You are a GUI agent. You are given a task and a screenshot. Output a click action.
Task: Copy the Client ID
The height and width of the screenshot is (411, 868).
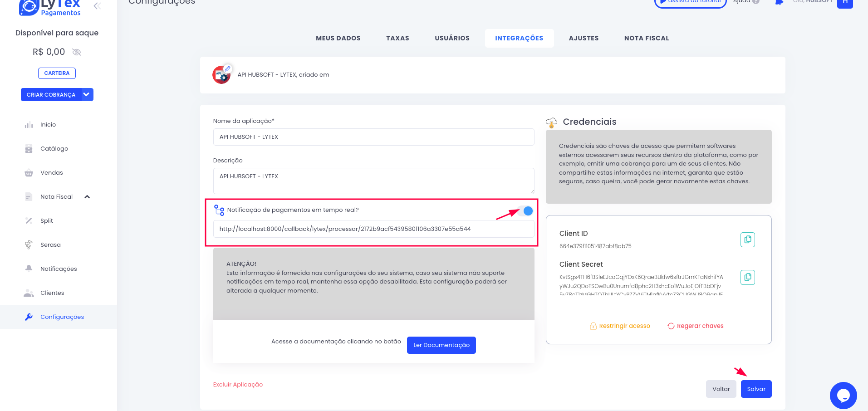(x=748, y=240)
